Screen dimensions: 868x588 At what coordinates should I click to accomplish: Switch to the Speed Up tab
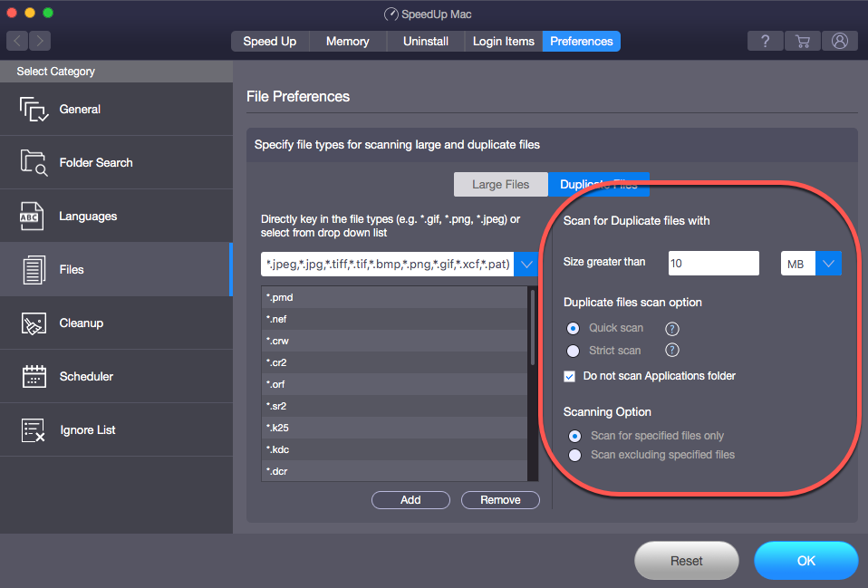pyautogui.click(x=270, y=42)
